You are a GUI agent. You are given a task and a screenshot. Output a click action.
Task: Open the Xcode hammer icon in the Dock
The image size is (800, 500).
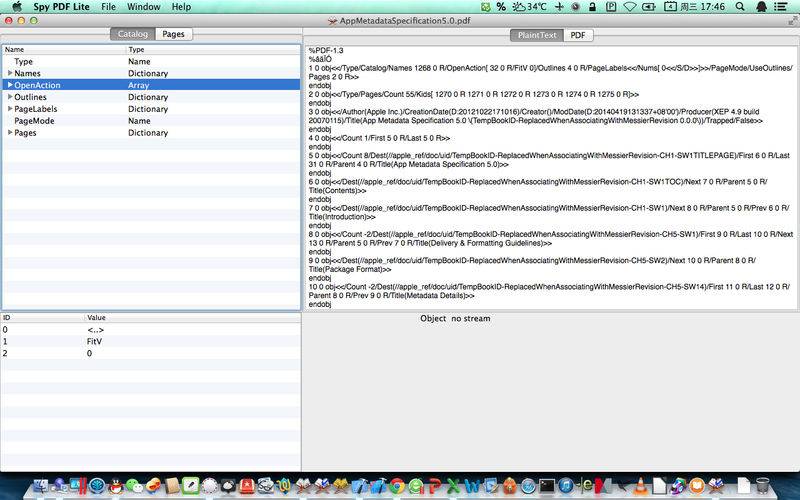pos(359,486)
